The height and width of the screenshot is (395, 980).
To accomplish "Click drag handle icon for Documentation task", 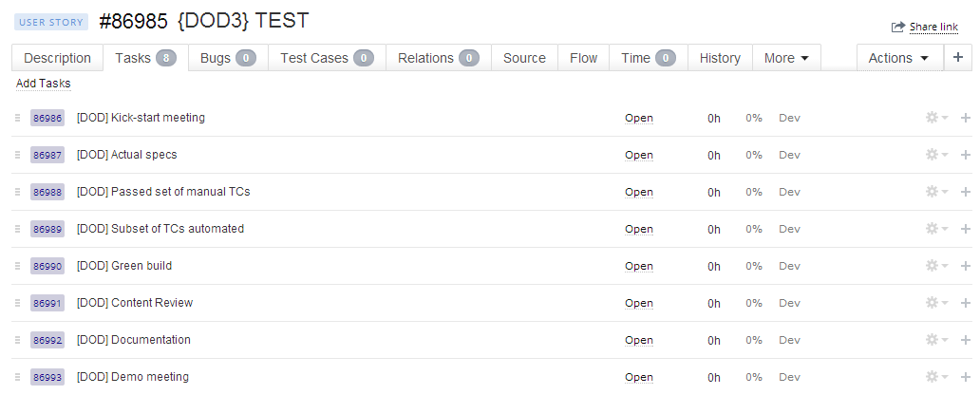I will point(17,340).
